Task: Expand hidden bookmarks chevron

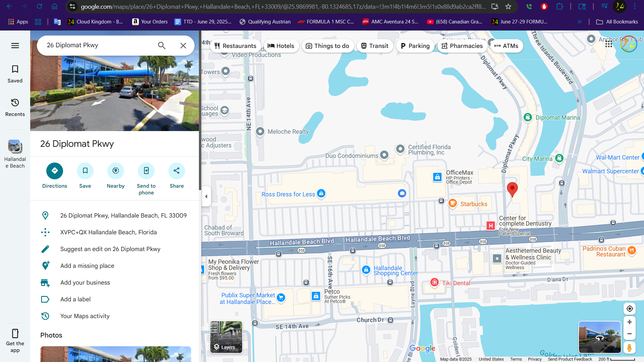Action: pyautogui.click(x=579, y=22)
